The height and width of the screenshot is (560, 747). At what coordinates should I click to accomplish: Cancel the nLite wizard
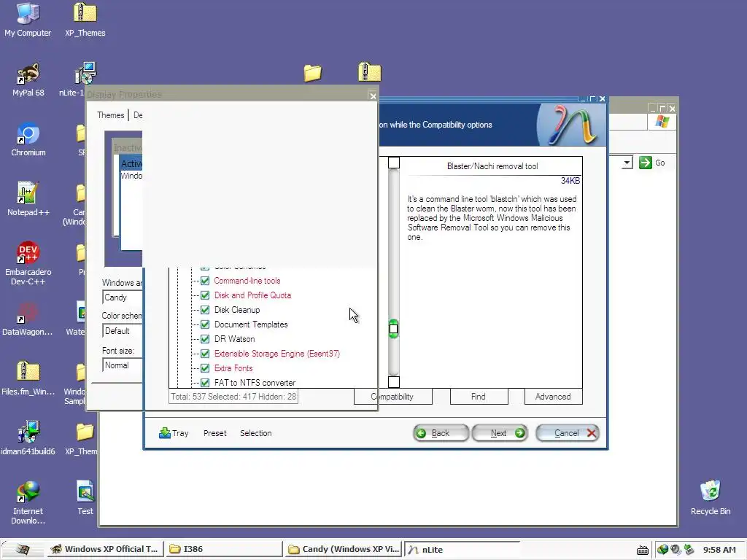click(x=568, y=433)
